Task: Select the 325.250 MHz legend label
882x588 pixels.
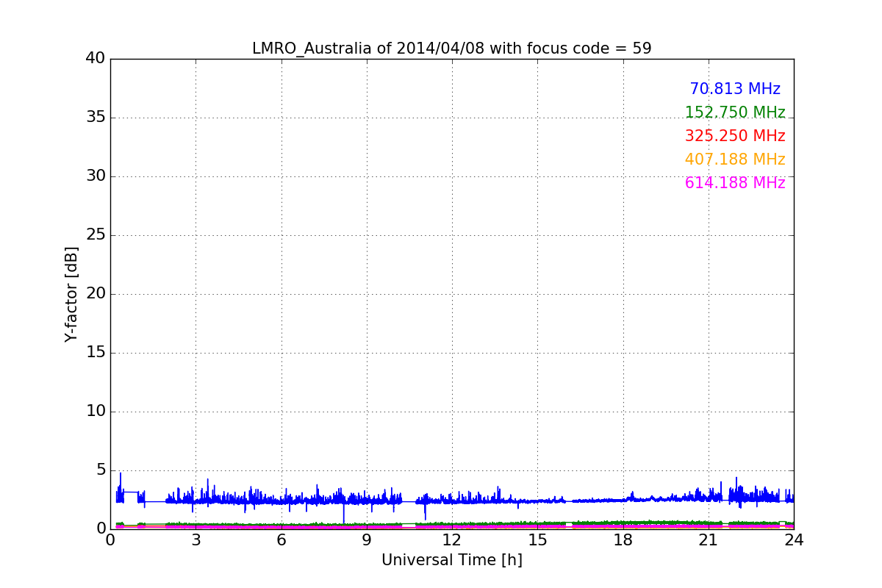Action: [x=735, y=136]
